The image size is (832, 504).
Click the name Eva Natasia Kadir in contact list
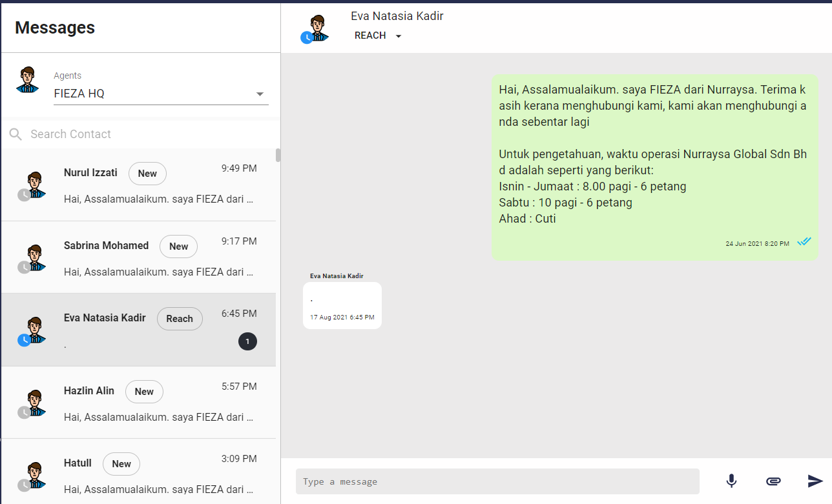(105, 318)
